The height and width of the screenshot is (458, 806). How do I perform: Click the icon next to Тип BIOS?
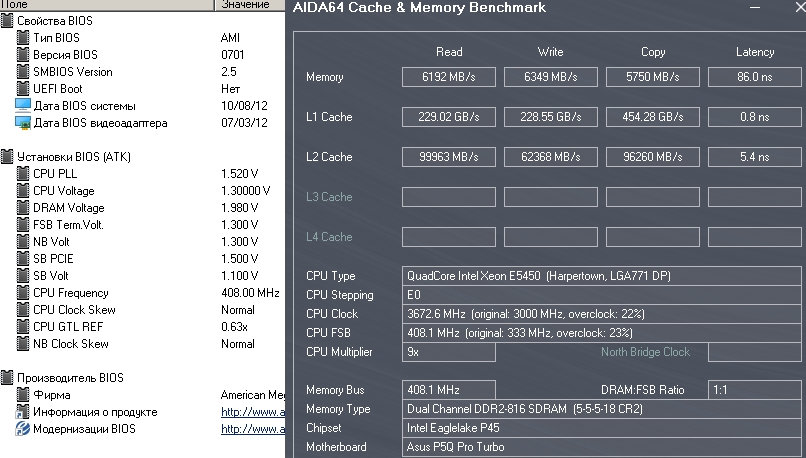23,38
